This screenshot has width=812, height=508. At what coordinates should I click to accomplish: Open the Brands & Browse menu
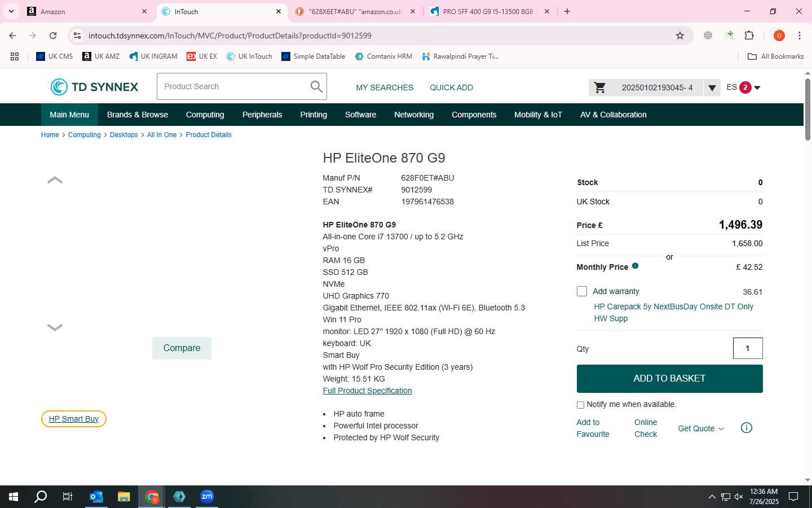(138, 115)
